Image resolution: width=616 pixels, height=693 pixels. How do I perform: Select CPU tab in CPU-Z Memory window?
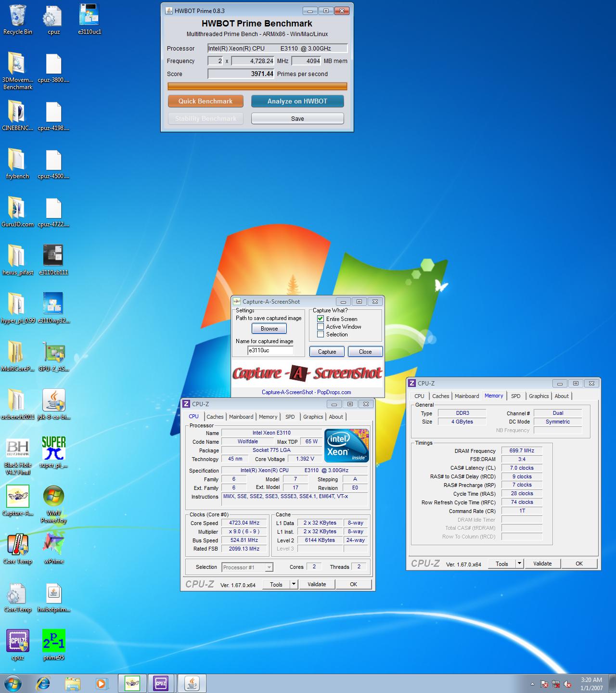pyautogui.click(x=419, y=396)
